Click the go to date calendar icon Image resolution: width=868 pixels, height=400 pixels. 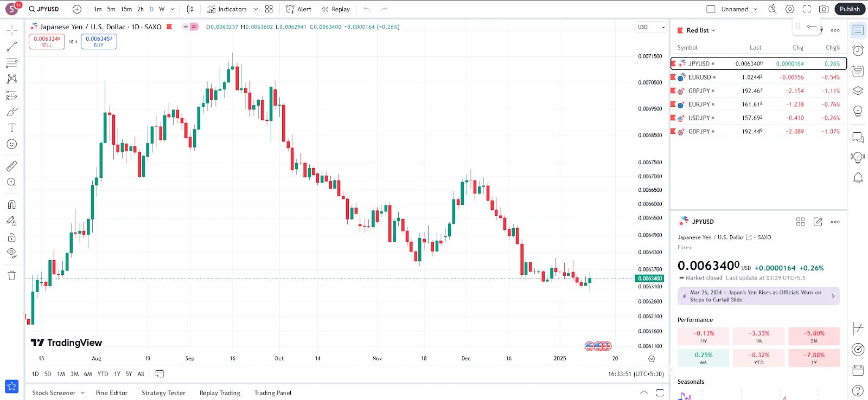(x=159, y=374)
